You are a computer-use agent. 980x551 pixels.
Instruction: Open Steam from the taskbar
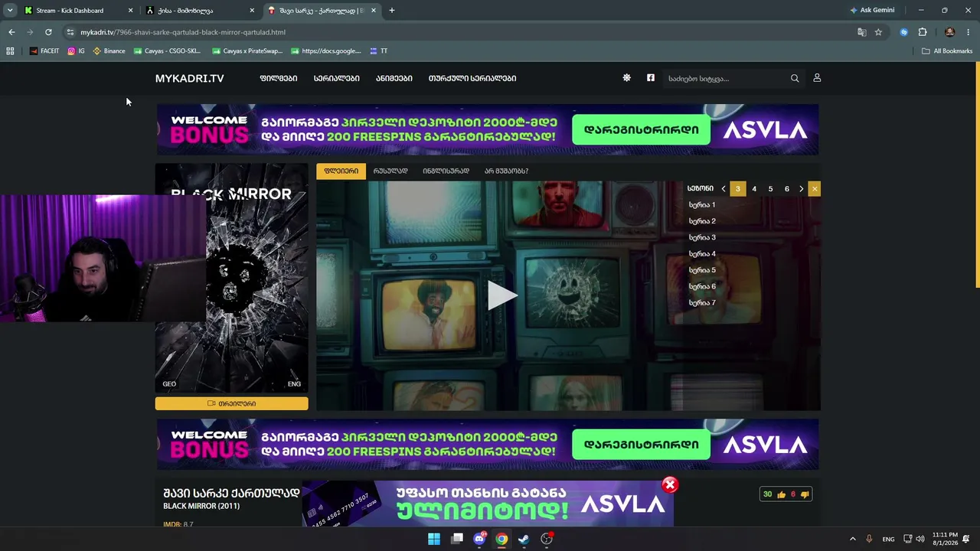click(524, 539)
